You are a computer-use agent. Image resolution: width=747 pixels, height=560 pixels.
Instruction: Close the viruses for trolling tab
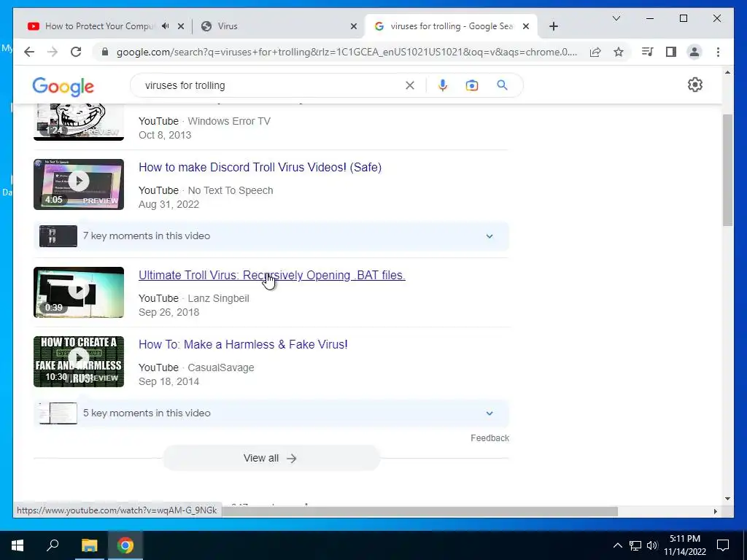pos(526,26)
